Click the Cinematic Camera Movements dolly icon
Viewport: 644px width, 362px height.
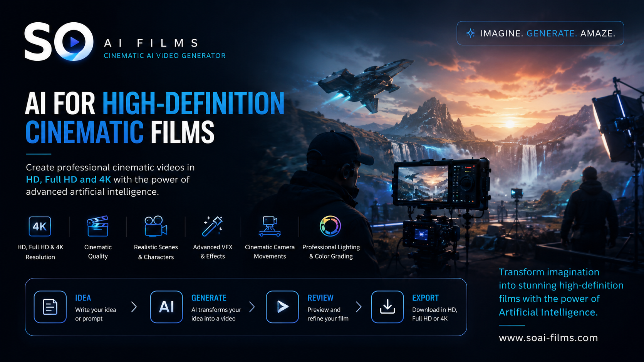(270, 226)
